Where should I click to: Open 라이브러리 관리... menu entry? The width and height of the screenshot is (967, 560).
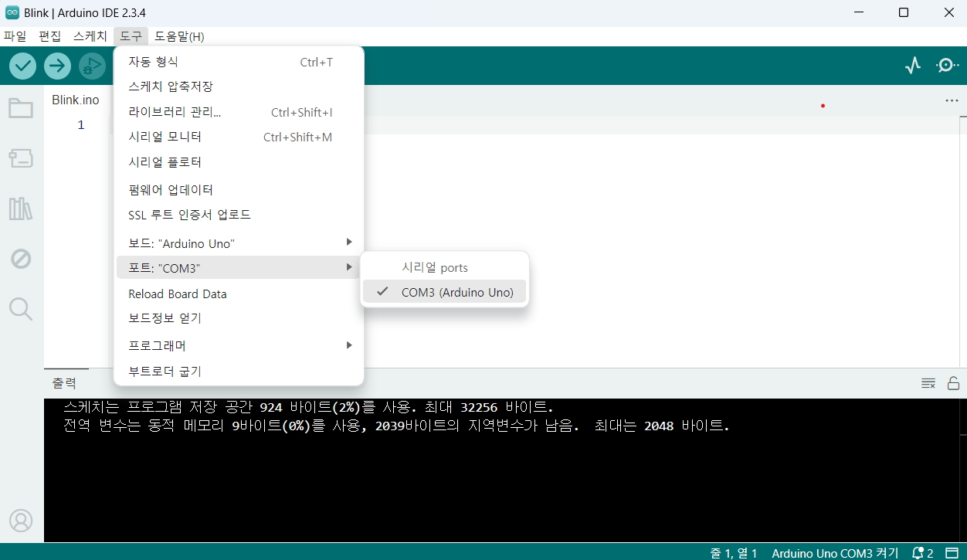pyautogui.click(x=239, y=112)
